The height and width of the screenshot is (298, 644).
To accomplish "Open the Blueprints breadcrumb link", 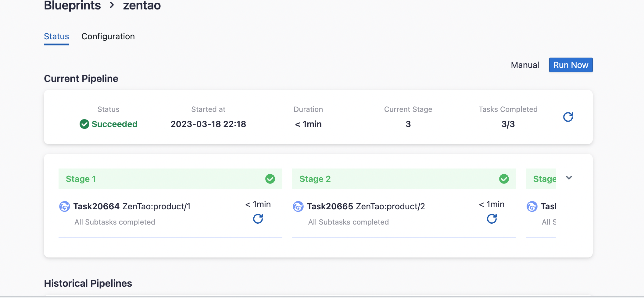I will pos(72,5).
